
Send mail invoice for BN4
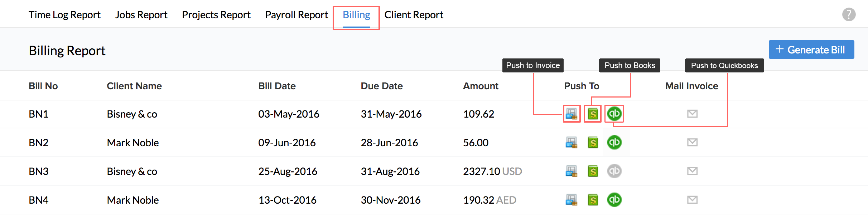pyautogui.click(x=692, y=200)
